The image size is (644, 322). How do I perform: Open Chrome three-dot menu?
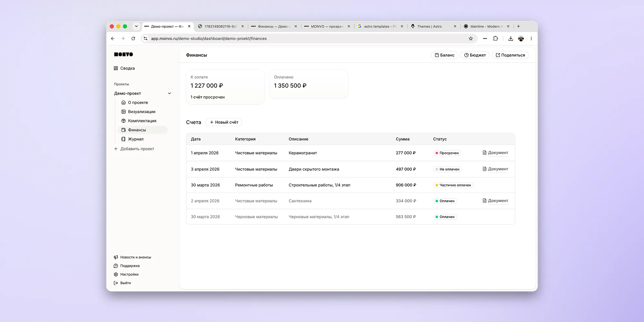[x=531, y=39]
